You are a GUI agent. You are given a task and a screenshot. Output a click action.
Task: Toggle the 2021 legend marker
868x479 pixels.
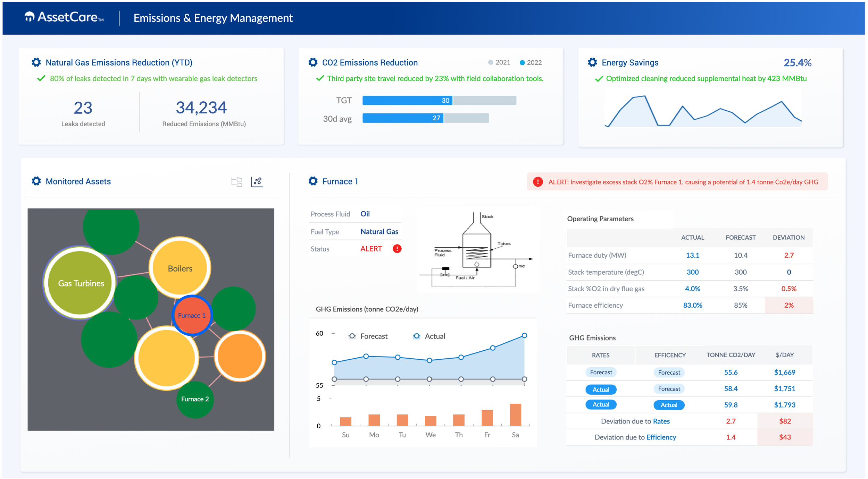point(491,62)
